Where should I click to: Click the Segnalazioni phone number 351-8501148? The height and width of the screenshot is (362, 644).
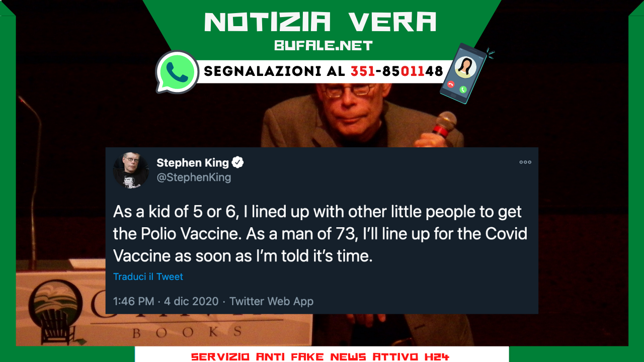(396, 71)
